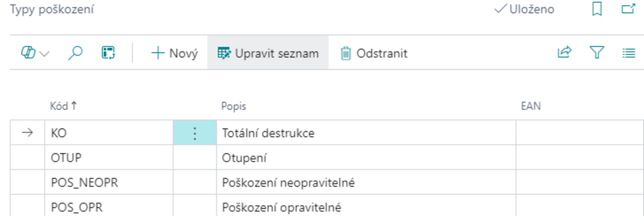644x216 pixels.
Task: Open the Popis column header menu
Action: [234, 106]
